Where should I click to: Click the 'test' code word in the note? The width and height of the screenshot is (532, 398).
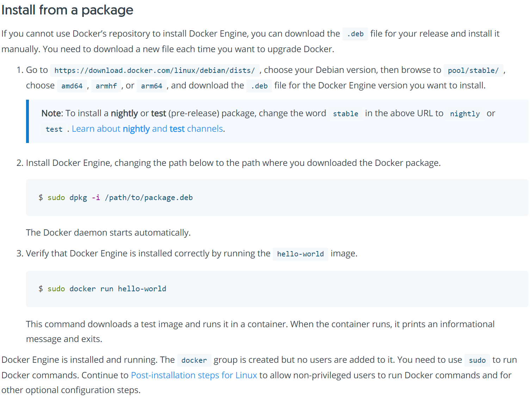tap(54, 129)
